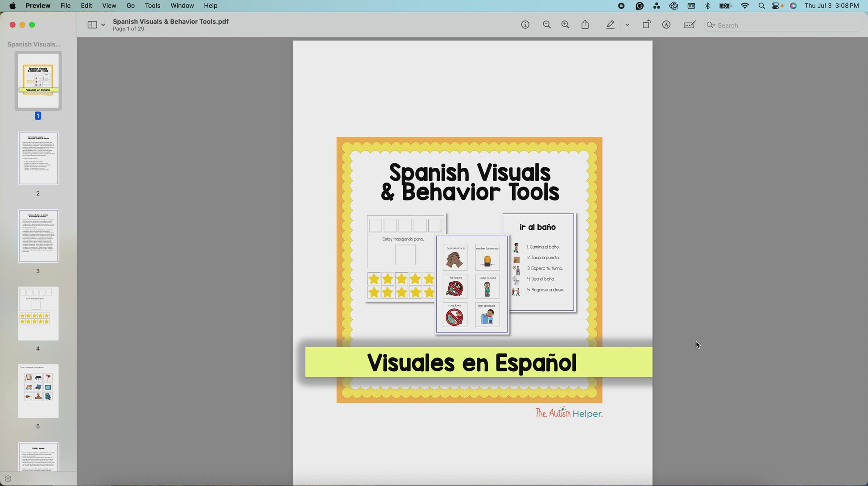Select page 2 thumbnail
Image resolution: width=868 pixels, height=486 pixels.
(38, 158)
